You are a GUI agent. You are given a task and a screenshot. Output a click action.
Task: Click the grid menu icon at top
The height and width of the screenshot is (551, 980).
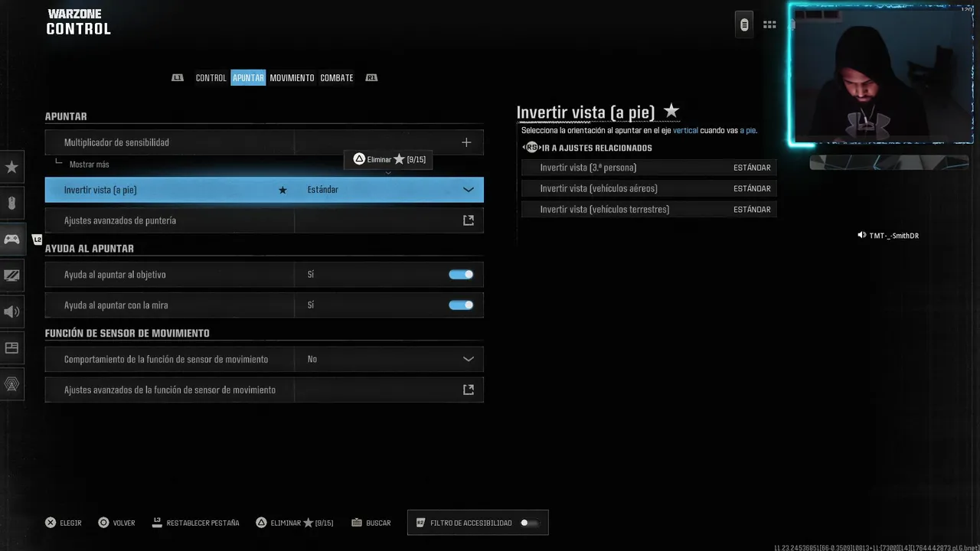pyautogui.click(x=769, y=24)
